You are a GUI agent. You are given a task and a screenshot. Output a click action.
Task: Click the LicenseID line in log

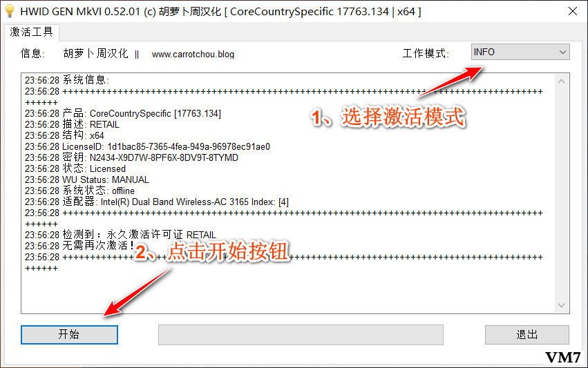(147, 146)
